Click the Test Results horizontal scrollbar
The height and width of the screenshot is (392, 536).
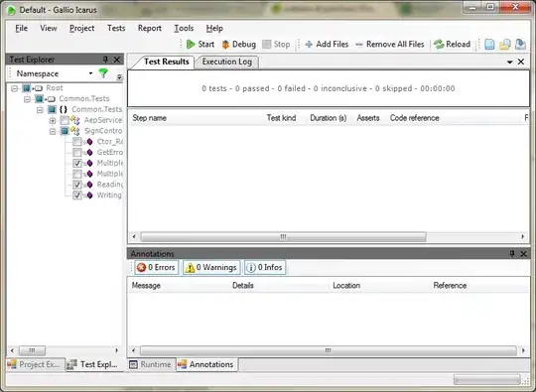click(x=328, y=236)
